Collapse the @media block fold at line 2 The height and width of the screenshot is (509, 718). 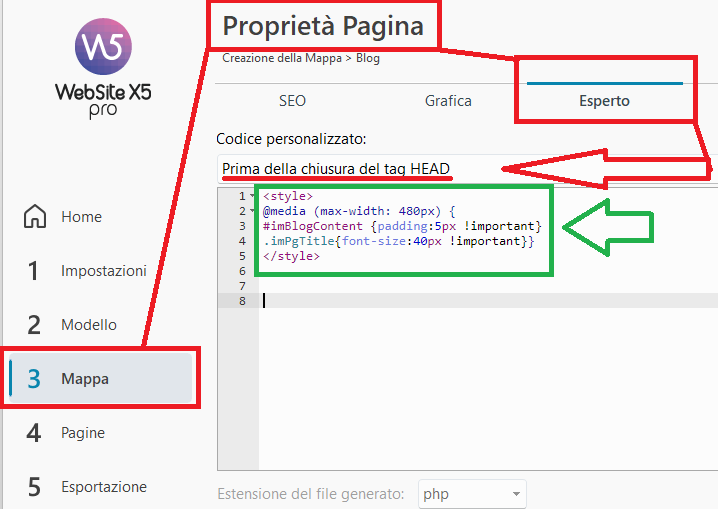click(253, 212)
